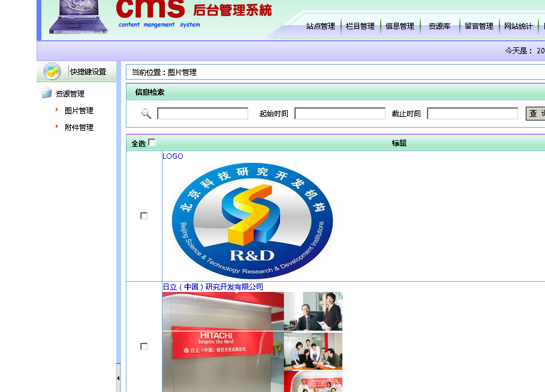Open the 信息管理 menu

(x=400, y=26)
